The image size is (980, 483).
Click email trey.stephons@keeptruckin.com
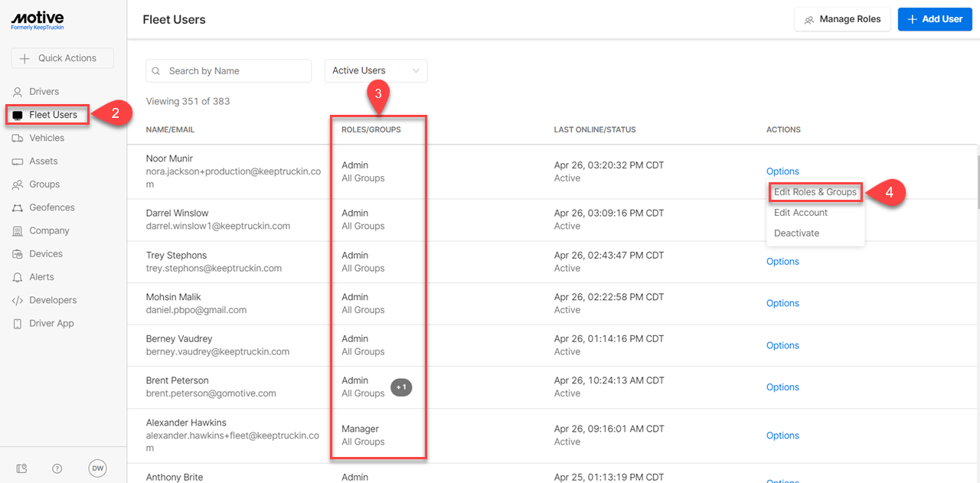(214, 269)
